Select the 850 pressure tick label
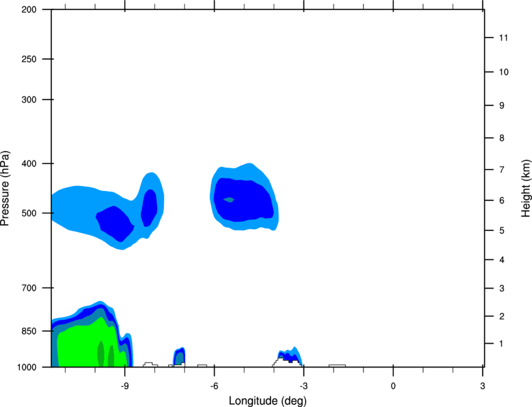The height and width of the screenshot is (407, 532). (x=29, y=331)
